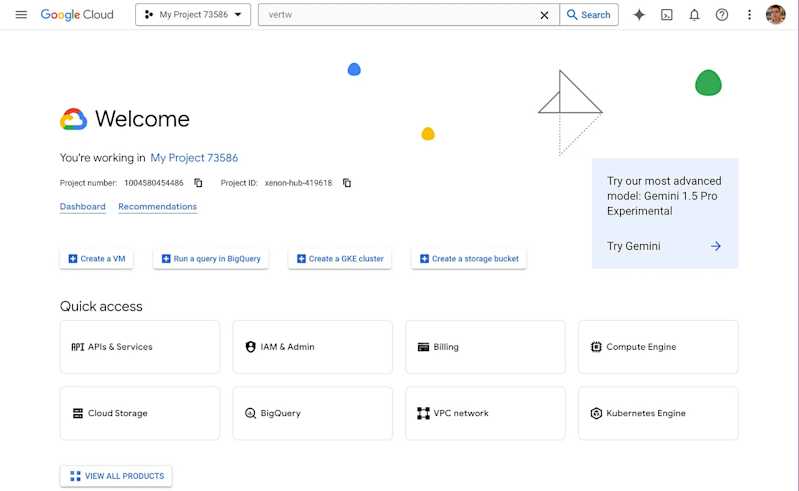Viewport: 799px width, 491px height.
Task: Click the Google Cloud logo
Action: tap(77, 15)
